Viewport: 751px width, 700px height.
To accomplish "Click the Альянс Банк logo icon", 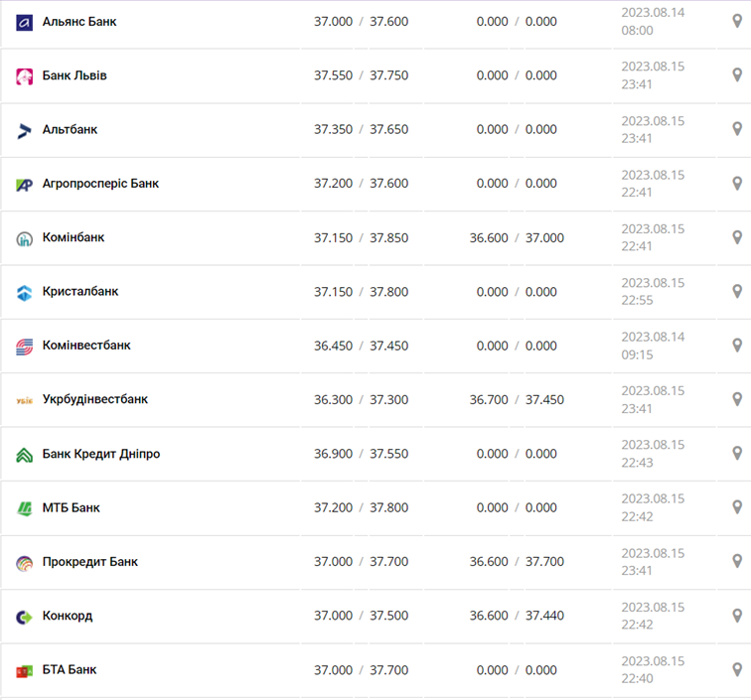I will pos(25,22).
